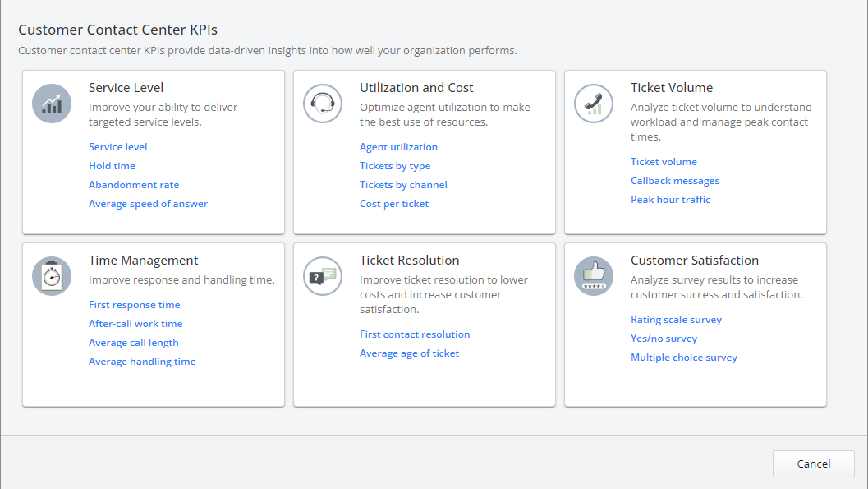
Task: Open the Yes/no survey KPI
Action: pos(664,338)
